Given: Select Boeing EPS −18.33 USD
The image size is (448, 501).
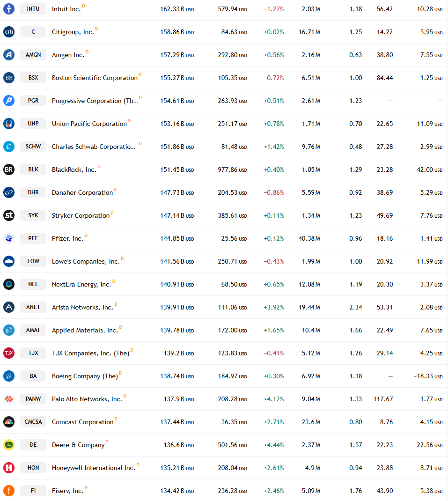Looking at the screenshot, I should [x=428, y=376].
